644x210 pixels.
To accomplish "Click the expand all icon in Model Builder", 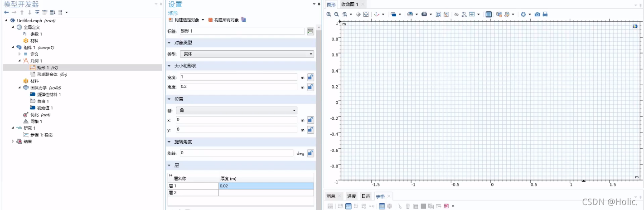I will point(53,12).
